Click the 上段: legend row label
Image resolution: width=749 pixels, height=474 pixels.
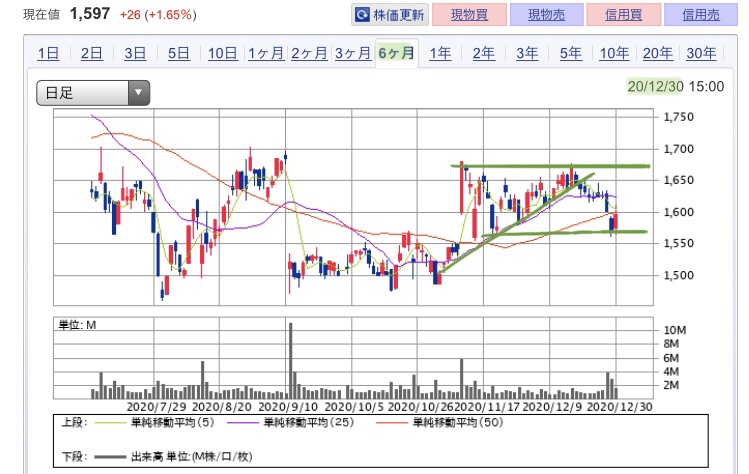(x=74, y=422)
